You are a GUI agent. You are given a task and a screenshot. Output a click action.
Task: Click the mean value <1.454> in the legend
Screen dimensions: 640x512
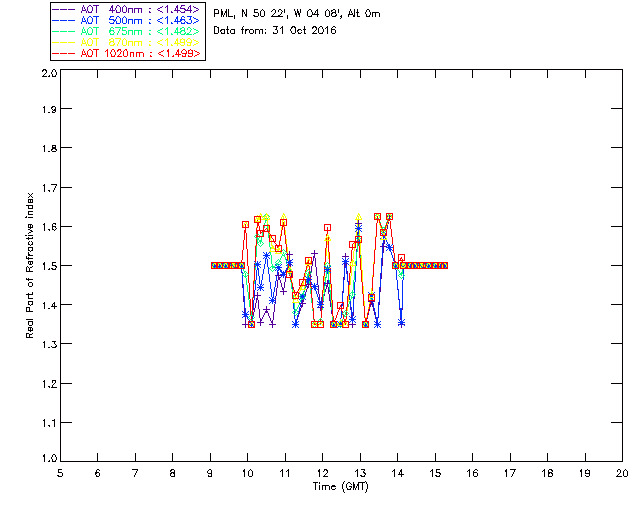[x=178, y=9]
